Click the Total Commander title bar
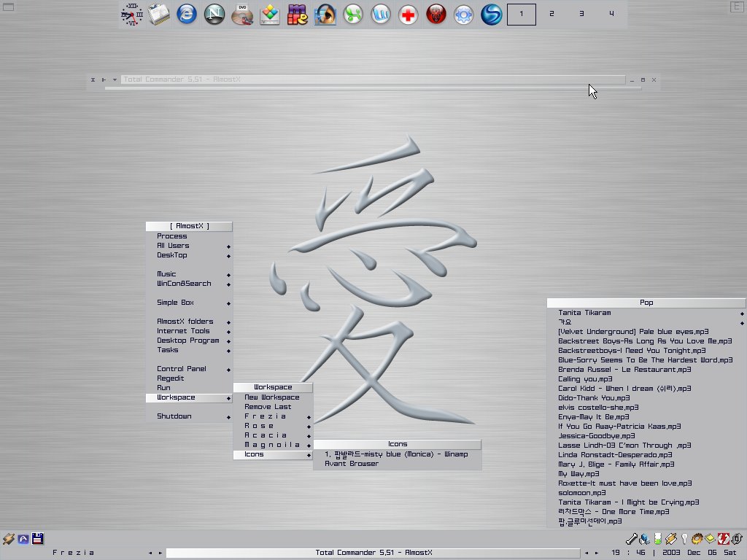 click(x=372, y=79)
